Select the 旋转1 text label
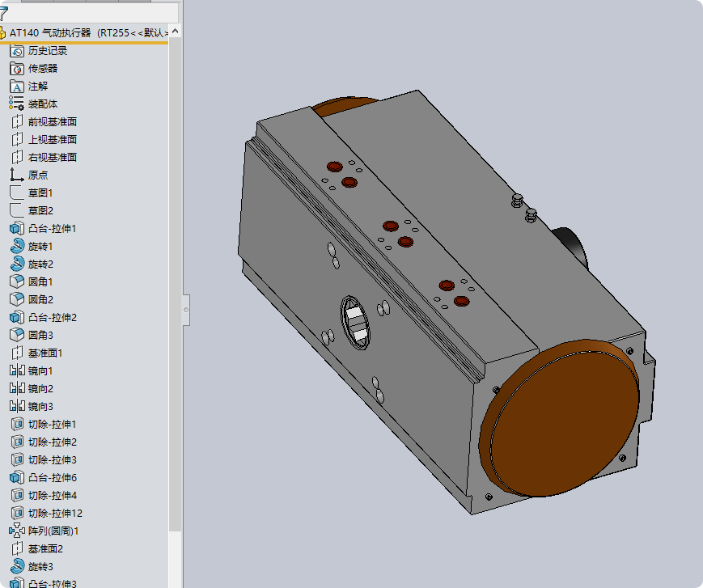The image size is (703, 588). click(40, 247)
